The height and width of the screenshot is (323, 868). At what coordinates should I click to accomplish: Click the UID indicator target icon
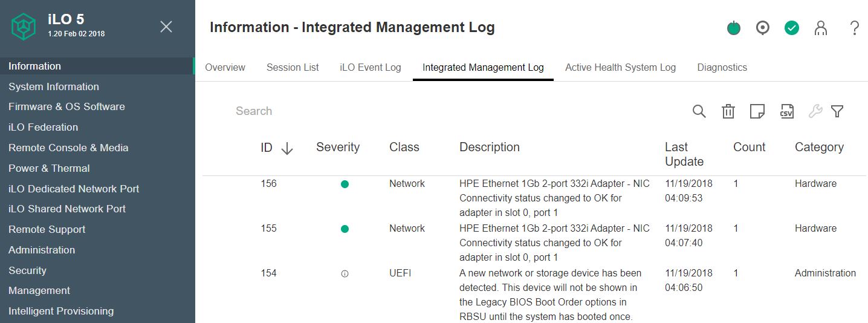763,28
